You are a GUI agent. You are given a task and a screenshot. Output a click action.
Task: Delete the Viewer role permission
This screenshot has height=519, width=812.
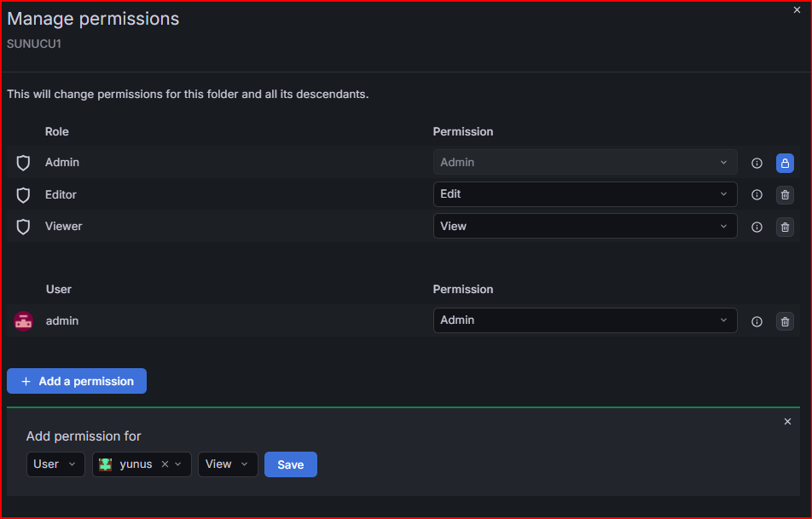point(785,228)
